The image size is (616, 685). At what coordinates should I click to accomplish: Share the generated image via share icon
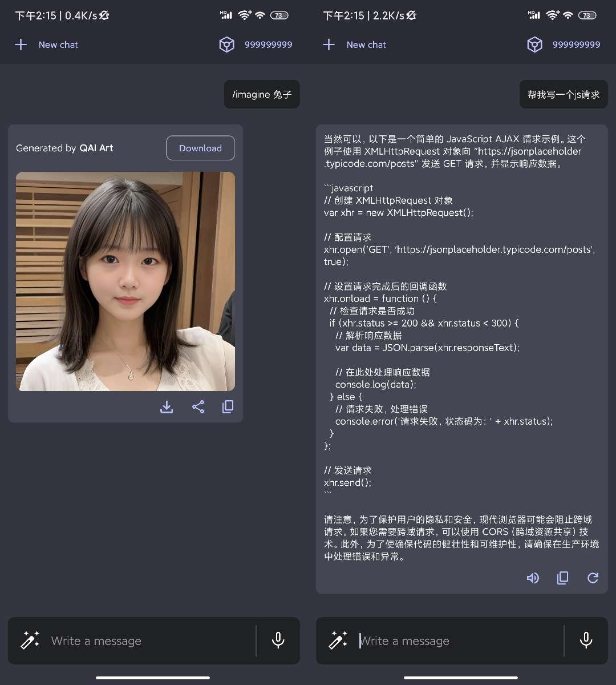(x=198, y=407)
